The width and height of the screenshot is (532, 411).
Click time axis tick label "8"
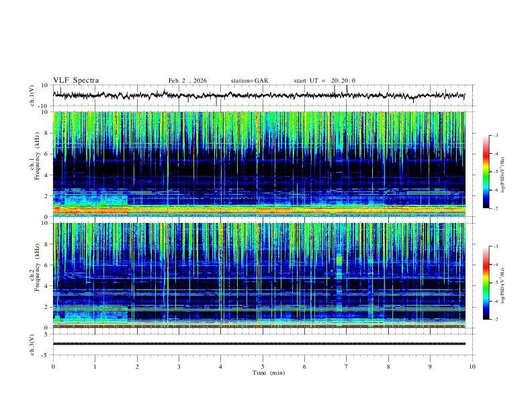click(x=388, y=367)
